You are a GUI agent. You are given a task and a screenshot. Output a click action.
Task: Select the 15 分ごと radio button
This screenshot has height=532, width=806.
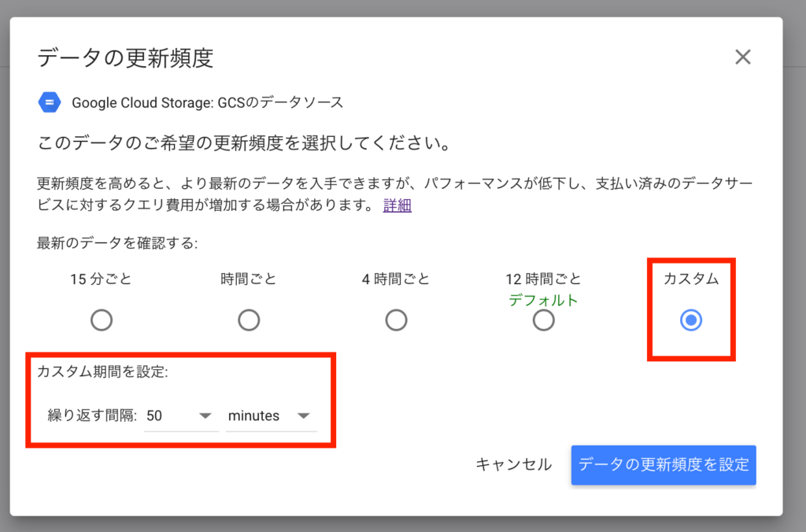[x=102, y=320]
